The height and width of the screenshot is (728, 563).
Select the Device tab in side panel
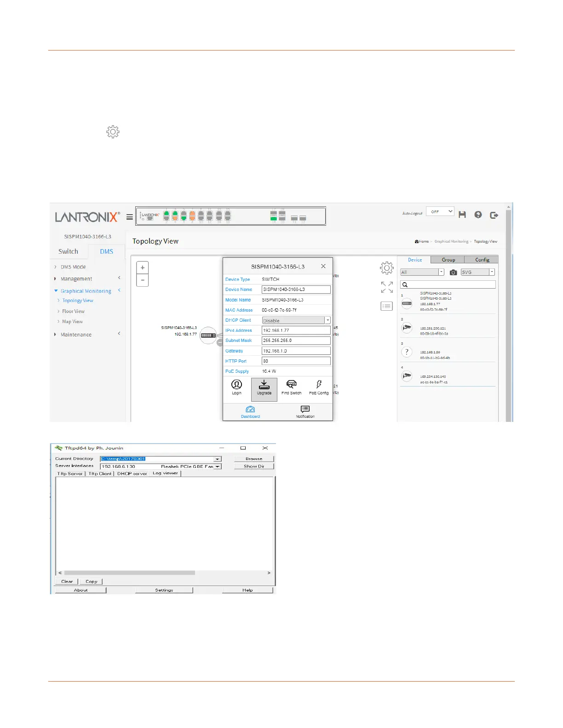coord(414,260)
